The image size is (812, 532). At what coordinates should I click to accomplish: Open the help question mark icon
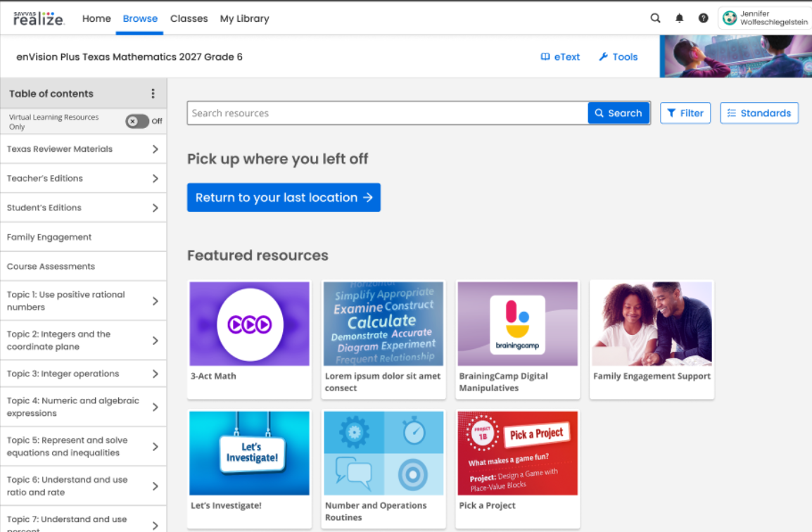tap(703, 18)
